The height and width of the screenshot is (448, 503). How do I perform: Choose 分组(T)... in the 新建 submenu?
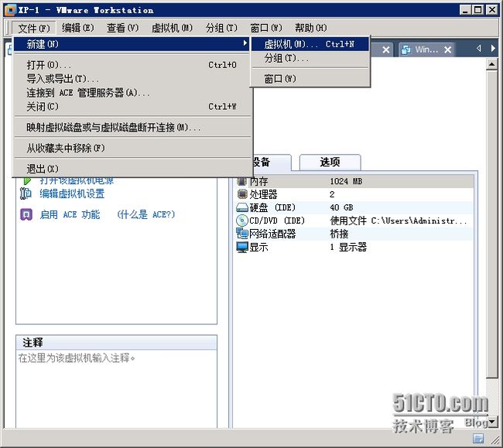point(310,58)
